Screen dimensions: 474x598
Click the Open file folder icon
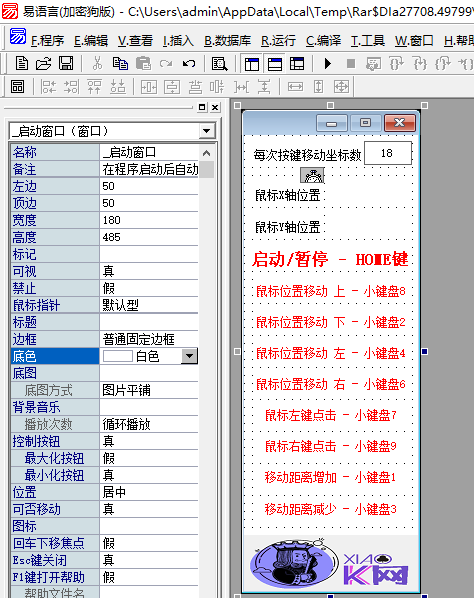[44, 63]
